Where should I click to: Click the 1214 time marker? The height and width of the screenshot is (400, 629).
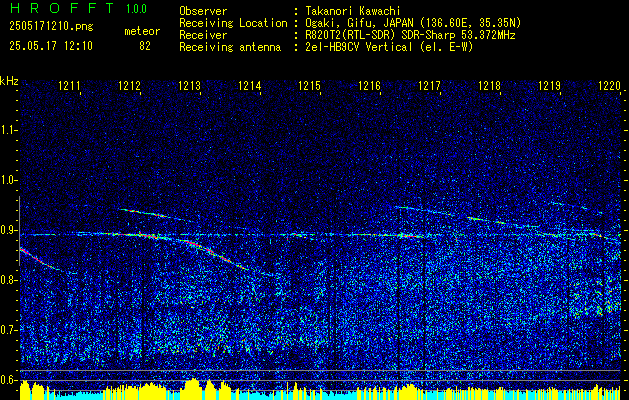[x=250, y=85]
